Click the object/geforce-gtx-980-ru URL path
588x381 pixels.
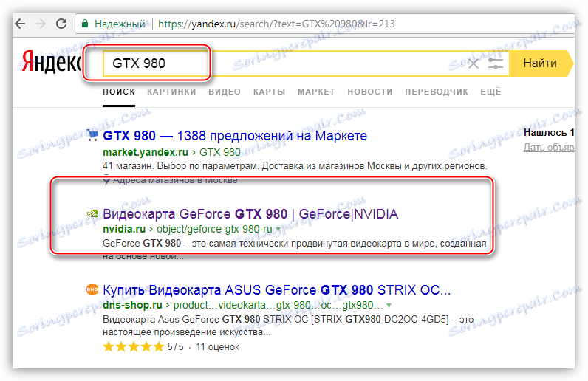click(x=214, y=229)
